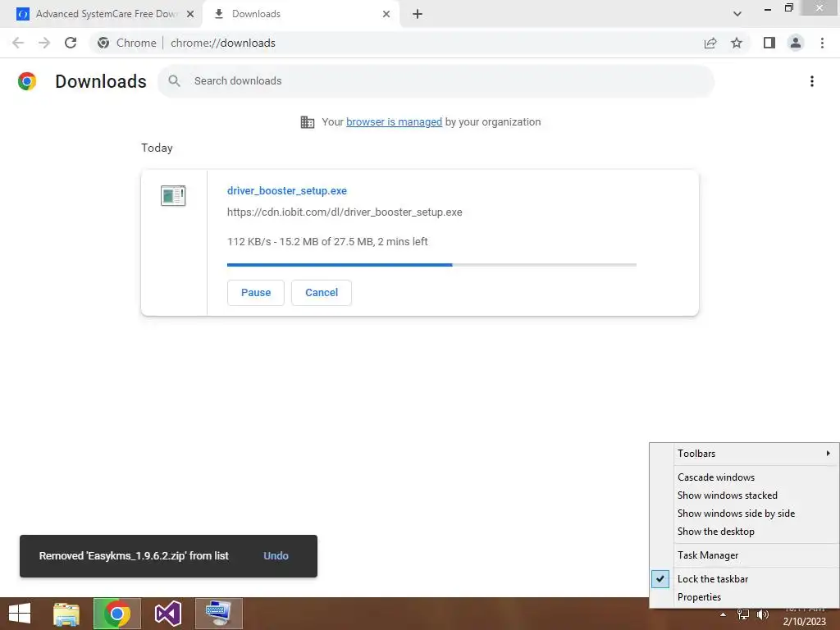Open the Windows Start button
Image resolution: width=840 pixels, height=630 pixels.
(20, 614)
